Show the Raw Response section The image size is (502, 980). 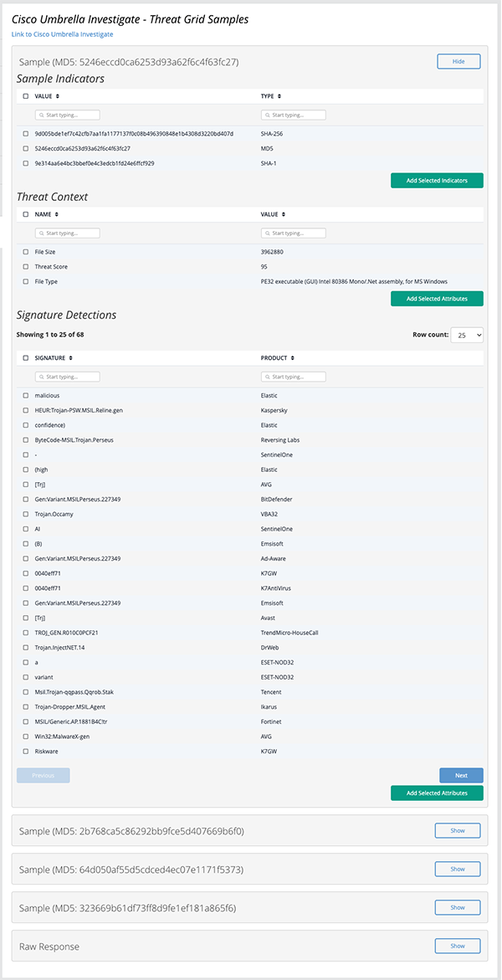[x=458, y=947]
